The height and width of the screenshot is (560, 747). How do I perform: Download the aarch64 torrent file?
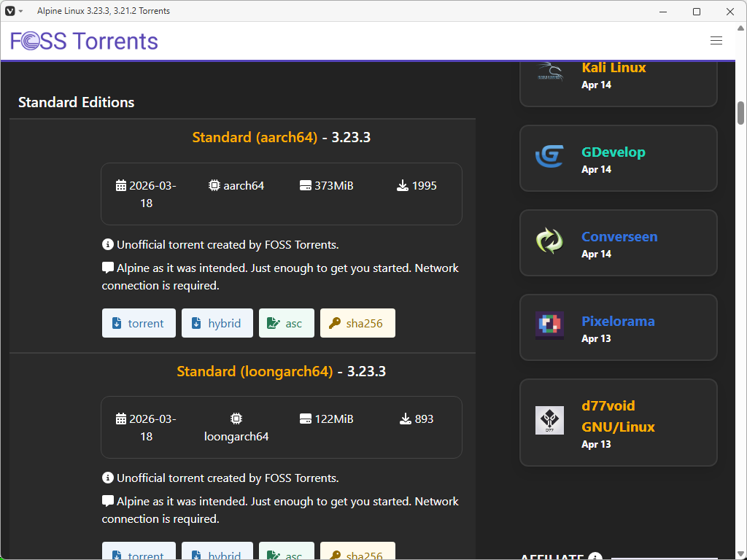point(139,323)
